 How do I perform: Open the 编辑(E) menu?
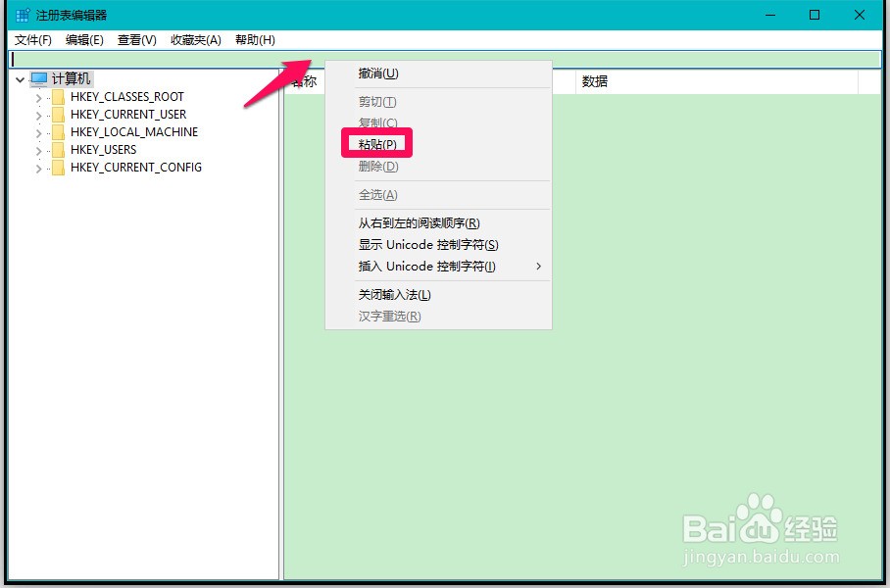coord(84,40)
